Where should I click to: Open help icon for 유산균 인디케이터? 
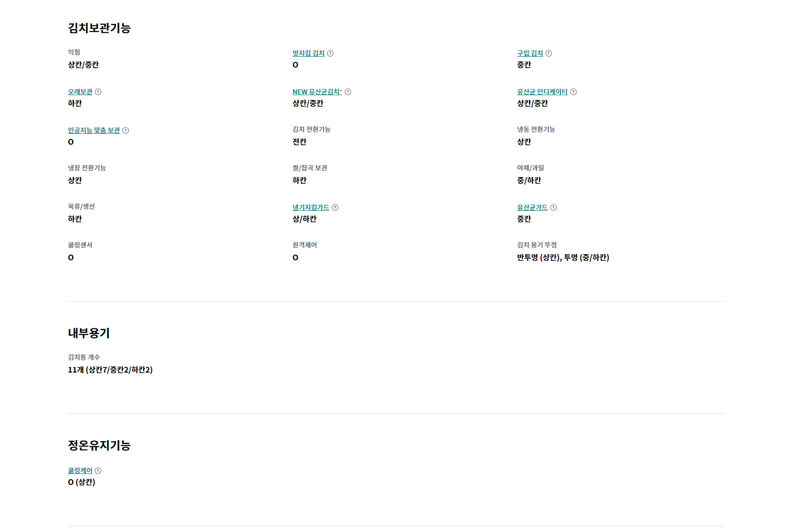[573, 92]
